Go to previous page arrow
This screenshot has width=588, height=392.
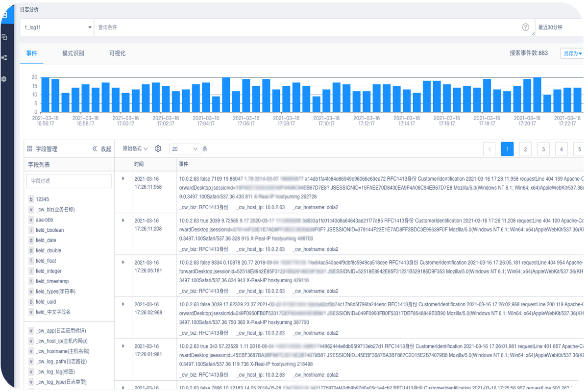(489, 149)
